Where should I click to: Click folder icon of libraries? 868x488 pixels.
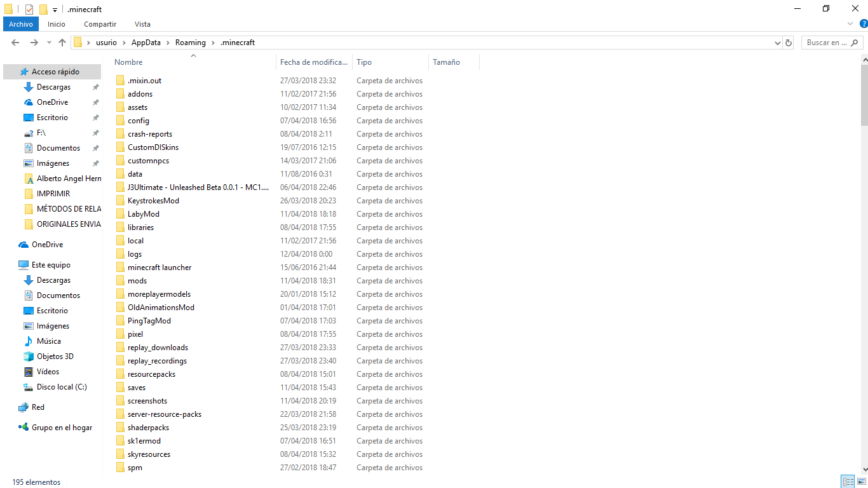(x=121, y=227)
